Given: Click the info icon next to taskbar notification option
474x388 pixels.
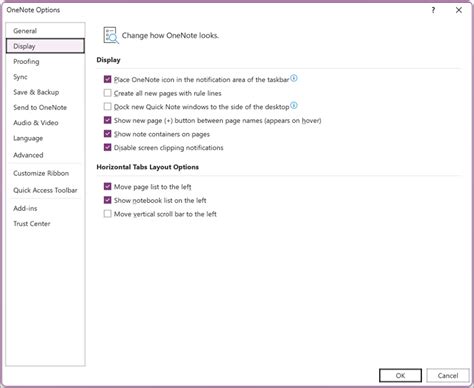Looking at the screenshot, I should (x=293, y=78).
